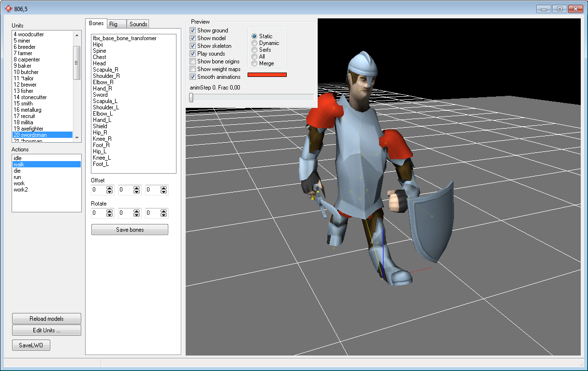Select unit 20 swordsman
This screenshot has height=371, width=588.
pos(43,135)
